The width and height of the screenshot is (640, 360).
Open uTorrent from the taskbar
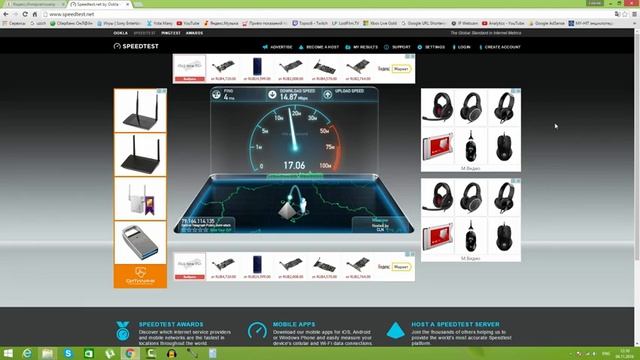pyautogui.click(x=109, y=353)
